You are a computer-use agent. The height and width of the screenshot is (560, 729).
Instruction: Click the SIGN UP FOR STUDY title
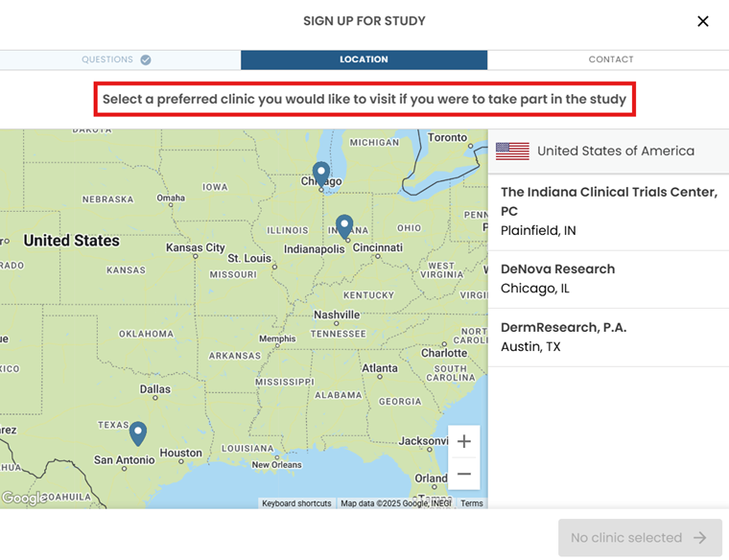[364, 21]
